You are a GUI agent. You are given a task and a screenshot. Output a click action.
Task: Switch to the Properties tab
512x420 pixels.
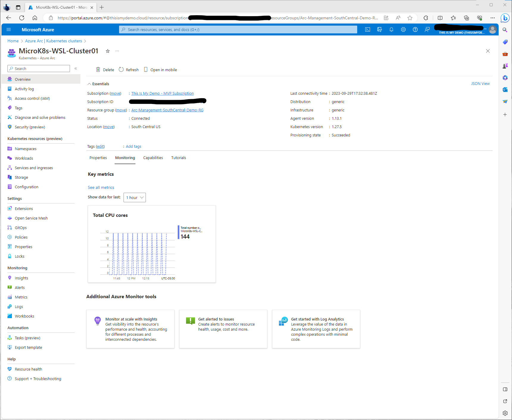(98, 158)
